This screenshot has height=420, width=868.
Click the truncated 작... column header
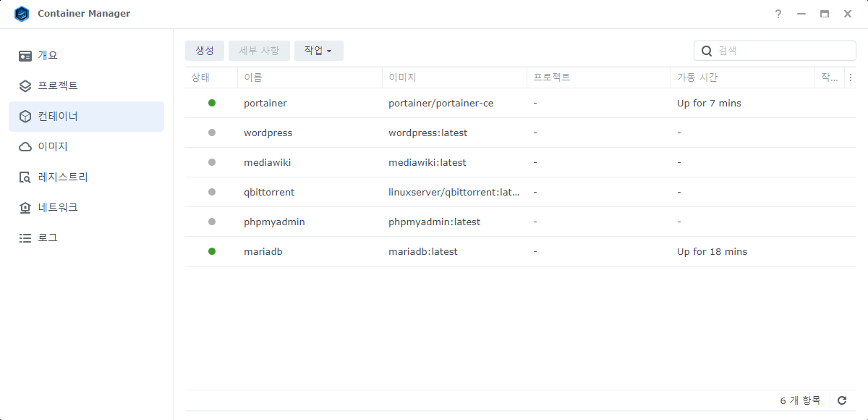click(830, 77)
